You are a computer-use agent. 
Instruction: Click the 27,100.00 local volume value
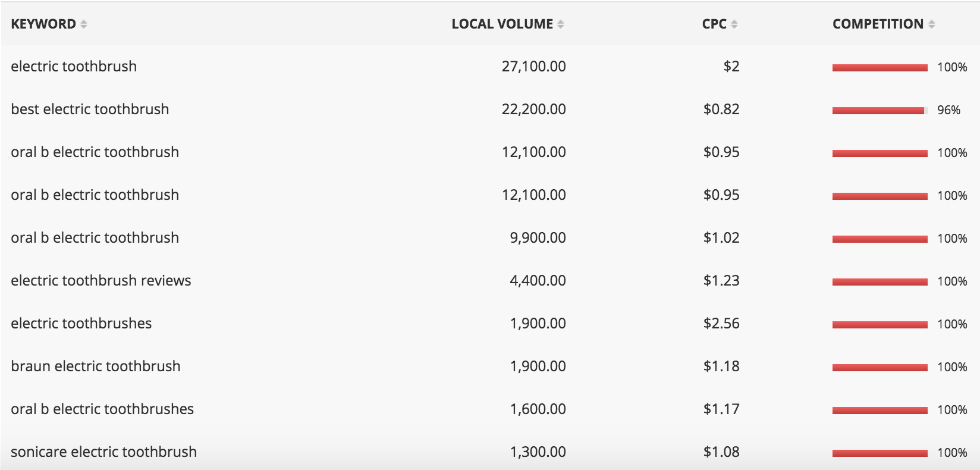tap(533, 67)
